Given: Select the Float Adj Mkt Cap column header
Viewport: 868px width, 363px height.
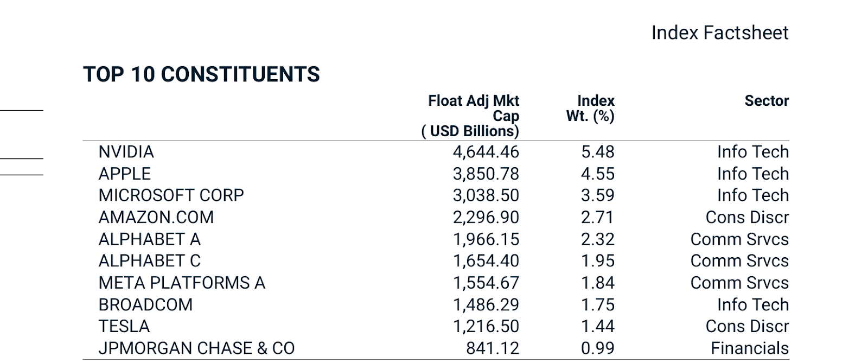Looking at the screenshot, I should point(472,116).
